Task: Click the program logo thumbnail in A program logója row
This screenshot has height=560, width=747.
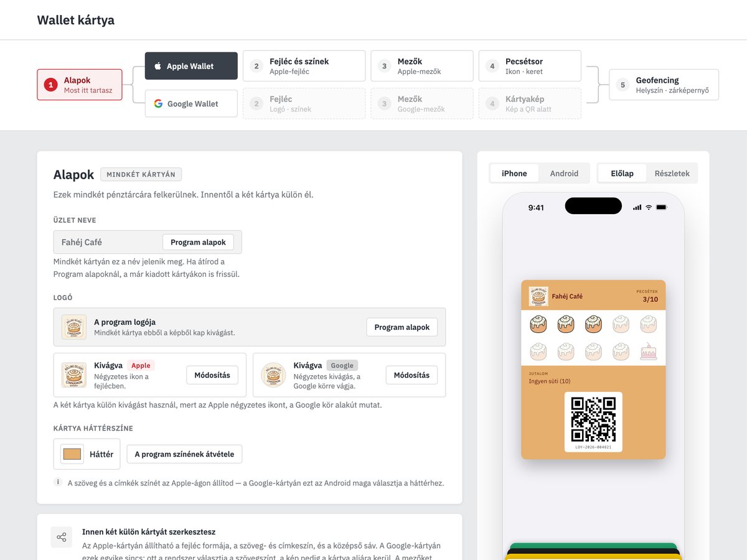Action: (74, 327)
